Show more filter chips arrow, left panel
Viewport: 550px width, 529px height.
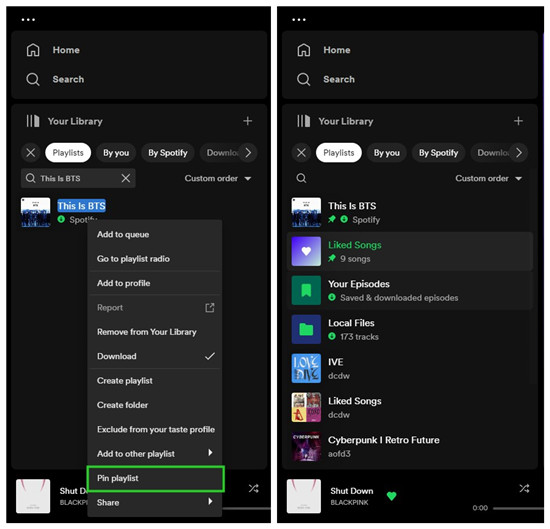(x=248, y=153)
